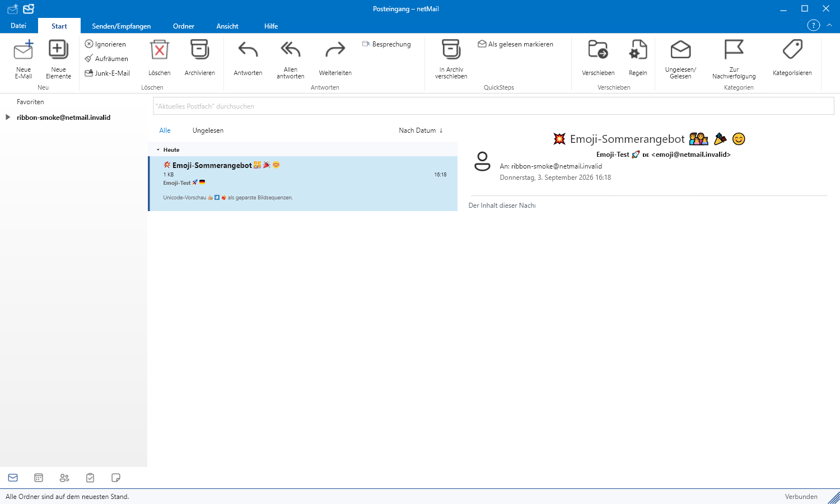Reply to all with Allen antworten

tap(291, 59)
